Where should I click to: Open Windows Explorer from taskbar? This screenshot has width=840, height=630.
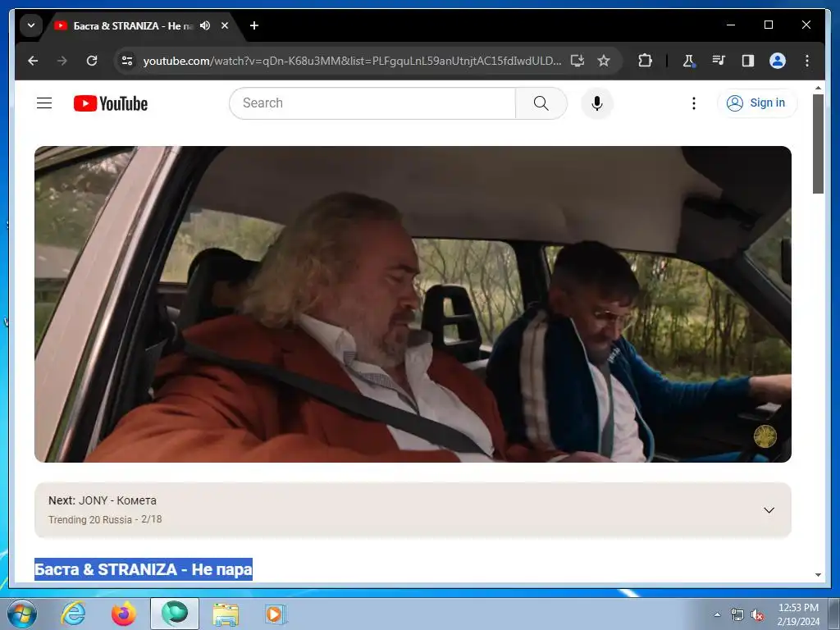click(x=226, y=614)
